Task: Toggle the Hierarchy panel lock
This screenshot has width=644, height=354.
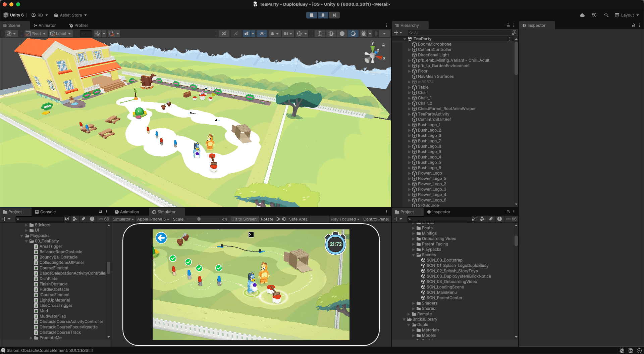Action: coord(508,26)
